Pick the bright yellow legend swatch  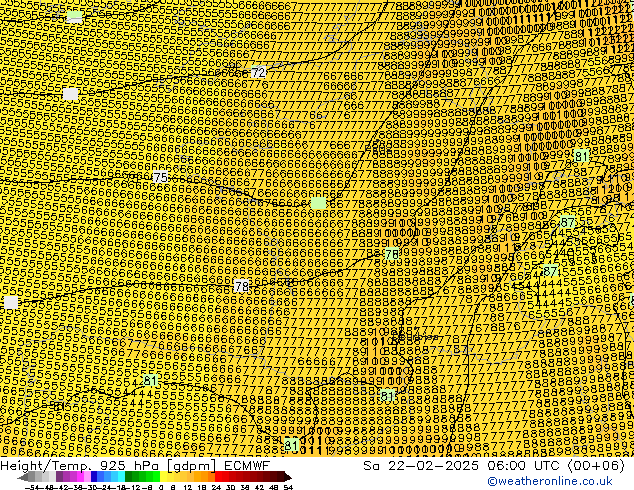[x=163, y=477]
